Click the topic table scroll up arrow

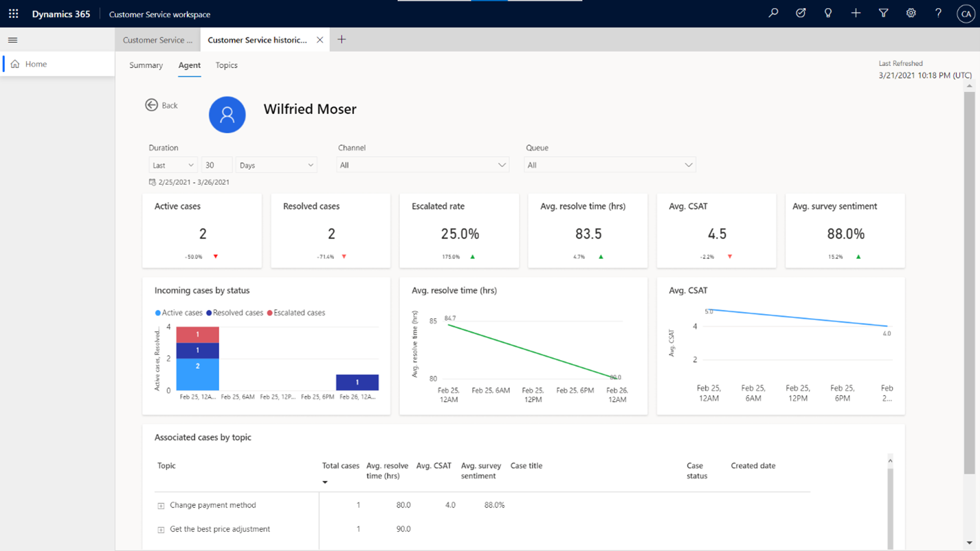pos(890,460)
